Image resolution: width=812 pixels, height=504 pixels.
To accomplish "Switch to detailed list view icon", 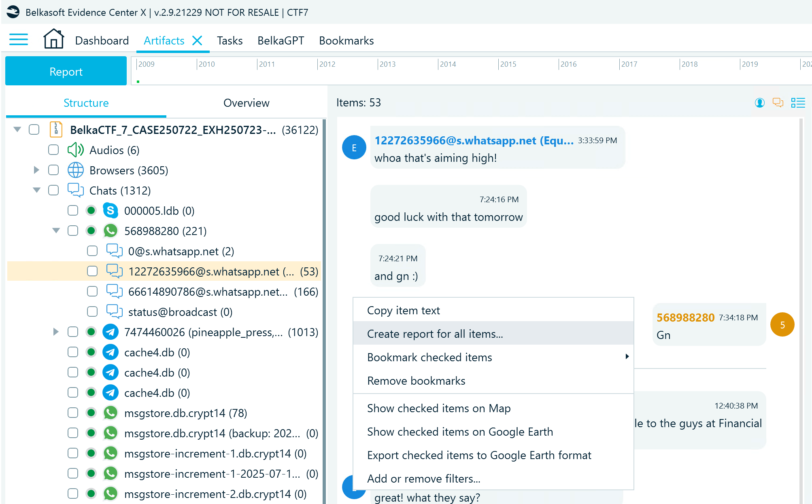I will tap(798, 103).
